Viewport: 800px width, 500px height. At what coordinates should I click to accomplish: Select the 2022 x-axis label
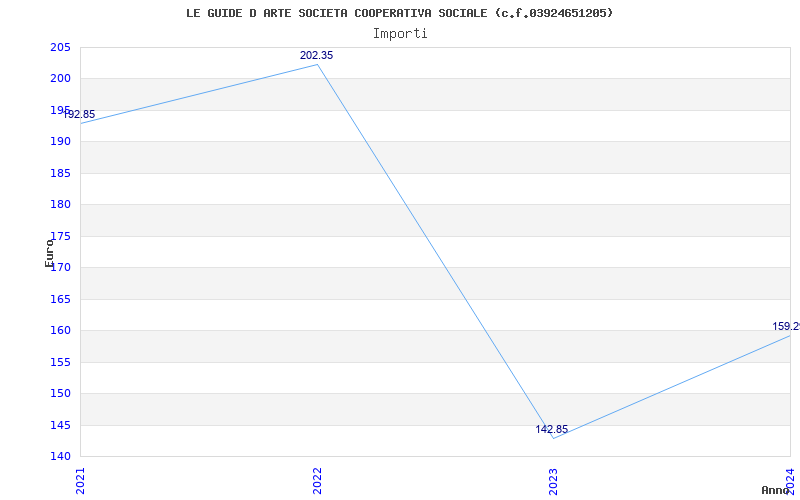(x=317, y=481)
